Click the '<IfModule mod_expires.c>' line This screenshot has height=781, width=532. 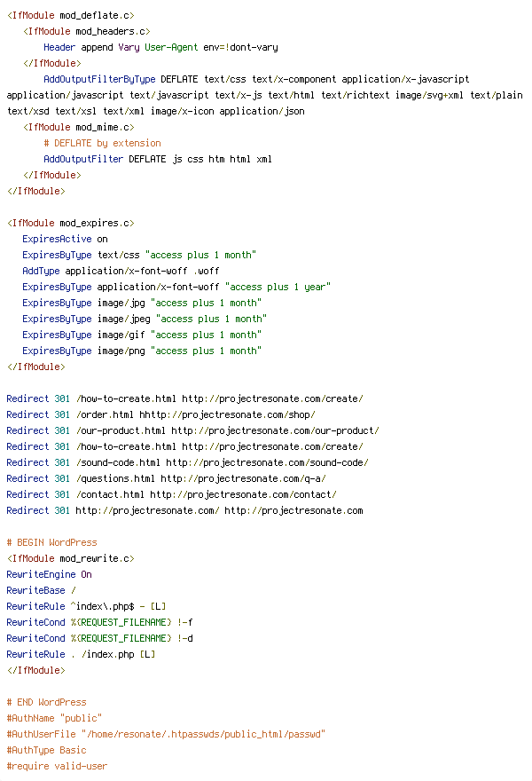71,223
